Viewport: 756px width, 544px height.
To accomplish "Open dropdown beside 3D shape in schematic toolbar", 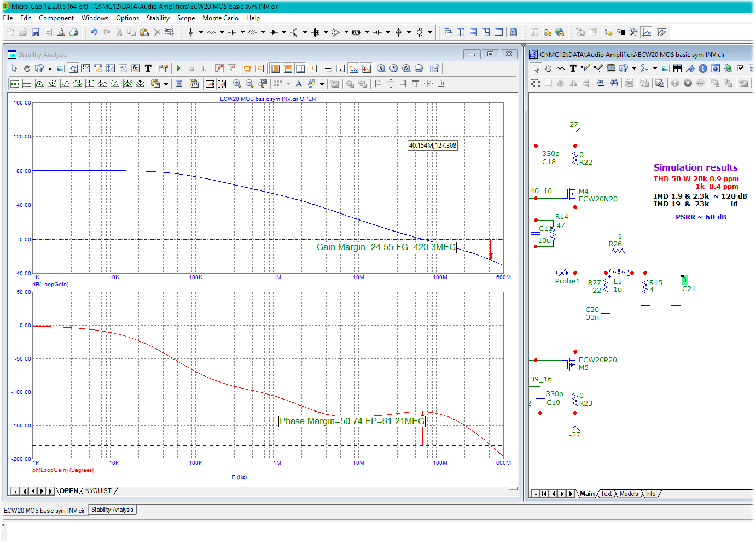I will pos(634,68).
